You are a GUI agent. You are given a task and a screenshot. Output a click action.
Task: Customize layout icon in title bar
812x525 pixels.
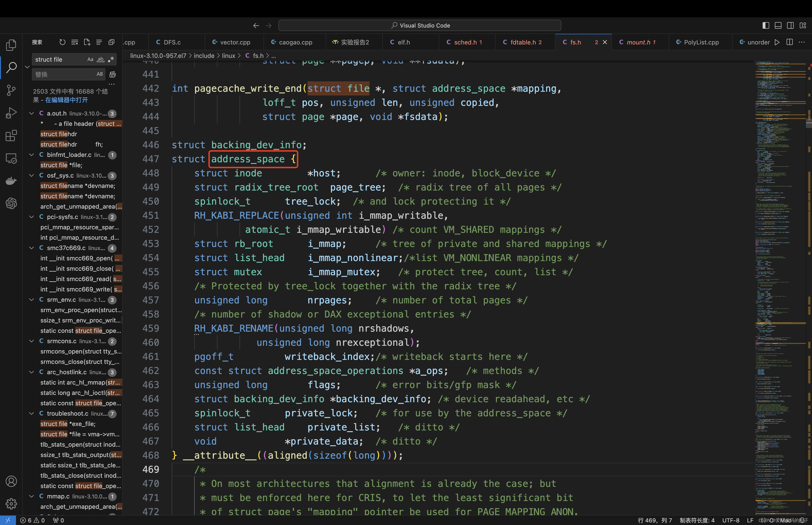[803, 26]
